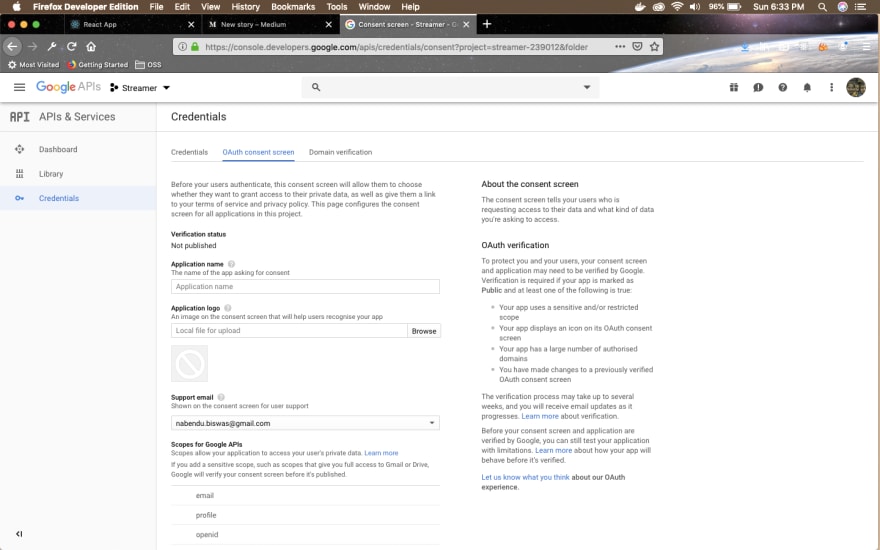The height and width of the screenshot is (550, 880).
Task: Click the profile scope row
Action: click(x=305, y=515)
